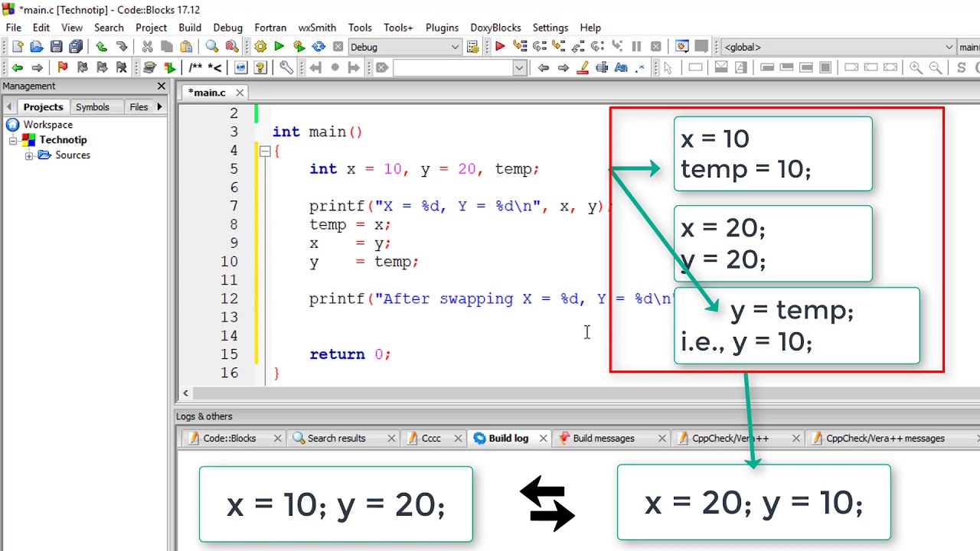Click the DoxyBlocks line comment icon
Viewport: 980px width, 551px height.
(x=215, y=67)
